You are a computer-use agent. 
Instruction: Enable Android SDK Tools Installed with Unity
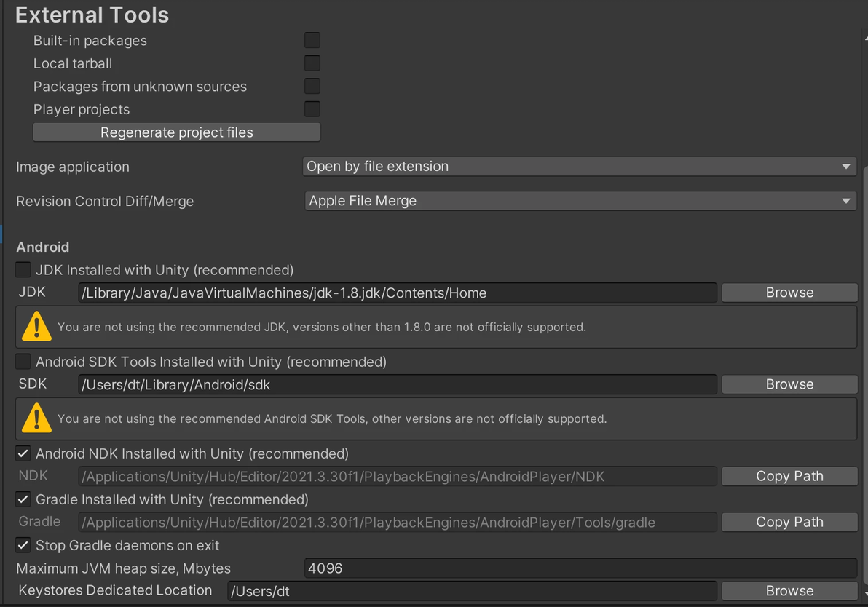click(x=23, y=361)
